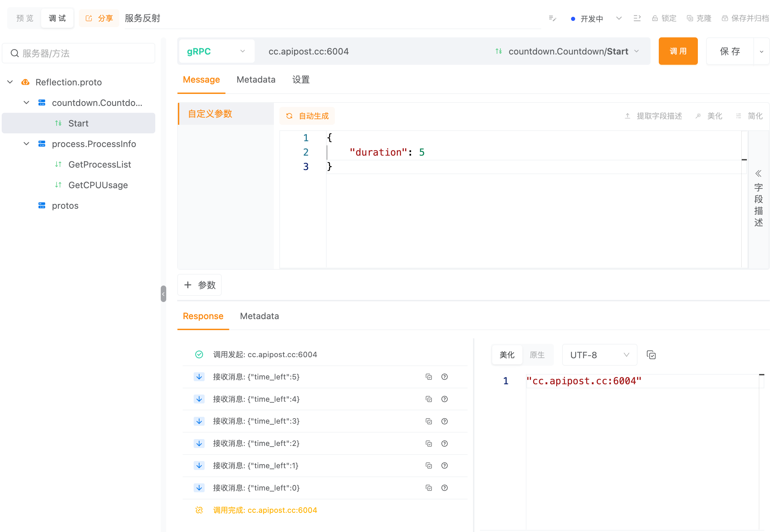
Task: Select the 预览 preview mode
Action: point(24,18)
